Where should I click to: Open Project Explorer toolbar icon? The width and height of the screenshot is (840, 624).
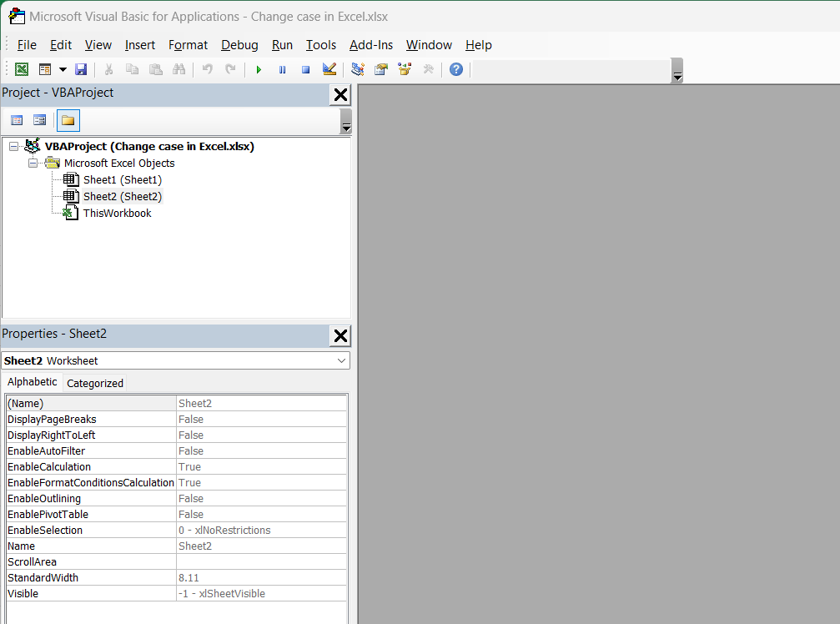pyautogui.click(x=358, y=69)
